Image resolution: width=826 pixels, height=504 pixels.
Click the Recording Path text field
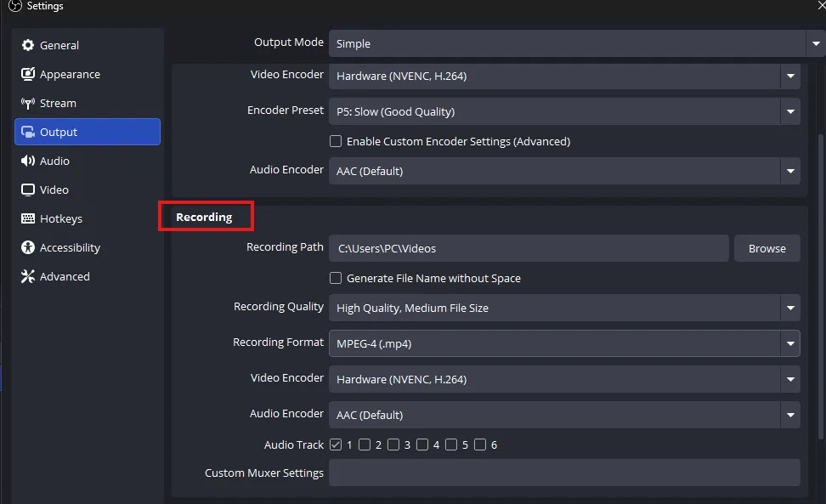pos(529,248)
